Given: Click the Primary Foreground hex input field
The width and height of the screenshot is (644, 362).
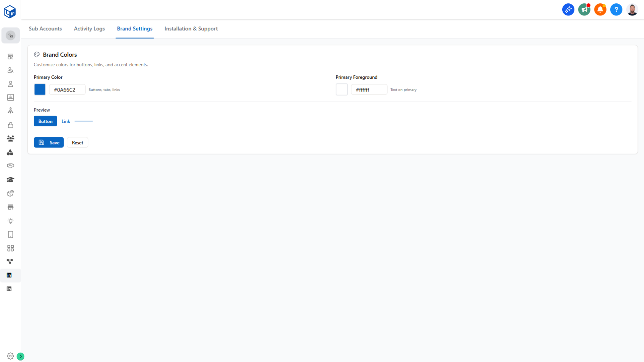Looking at the screenshot, I should pos(369,90).
